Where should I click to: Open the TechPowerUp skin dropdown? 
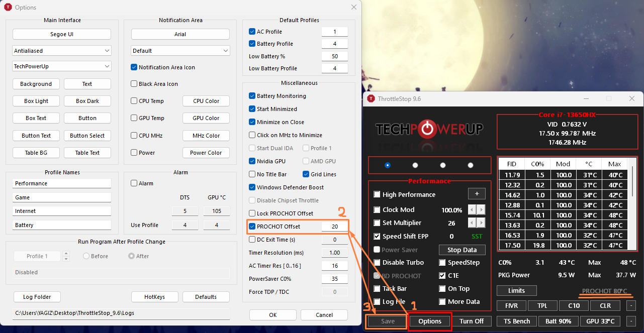click(61, 66)
